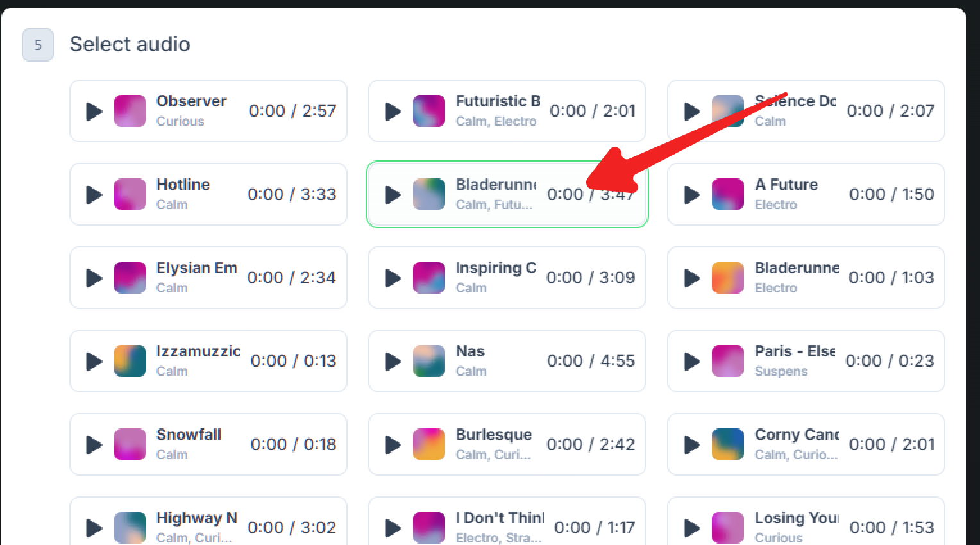Play the Observer audio track
This screenshot has height=545, width=980.
tap(94, 112)
